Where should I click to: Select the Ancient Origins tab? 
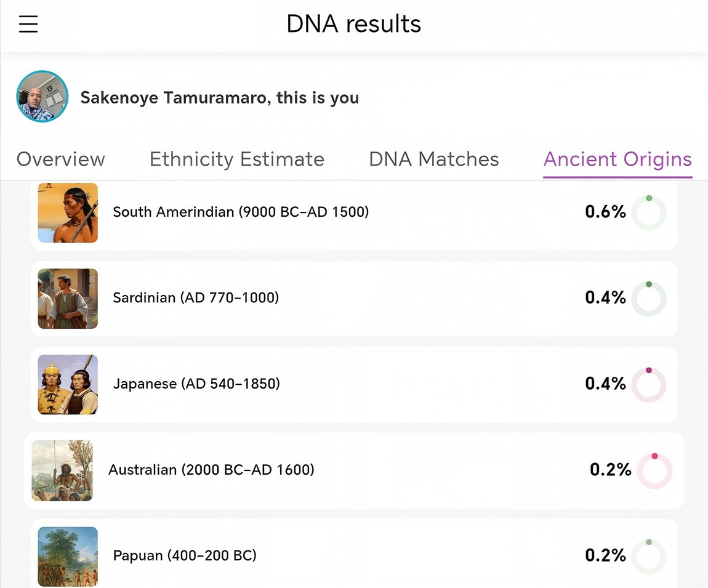pyautogui.click(x=617, y=159)
